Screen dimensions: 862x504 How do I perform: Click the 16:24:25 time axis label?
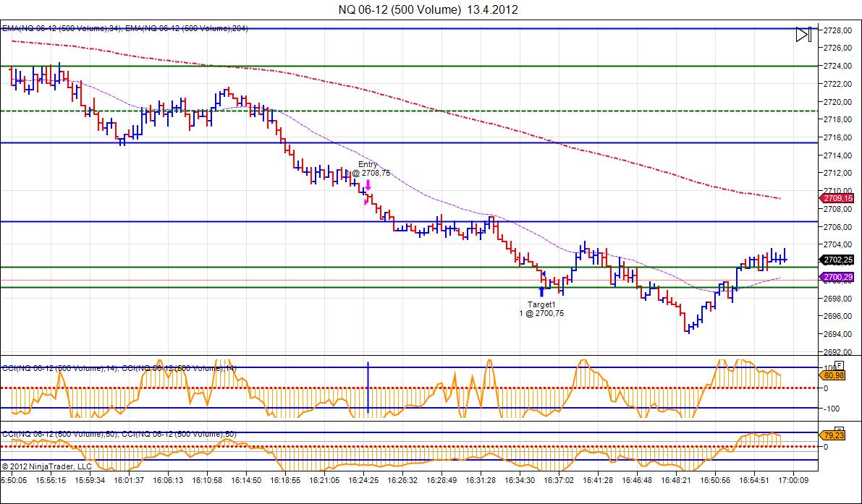pyautogui.click(x=363, y=480)
